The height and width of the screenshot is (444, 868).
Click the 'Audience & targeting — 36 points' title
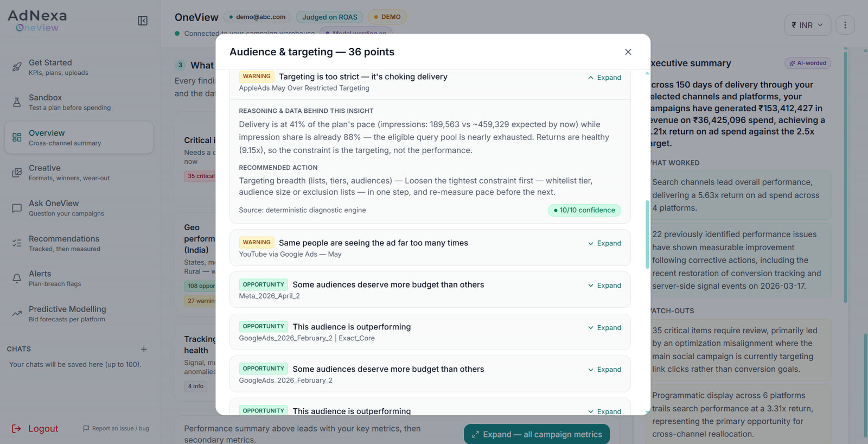[312, 52]
